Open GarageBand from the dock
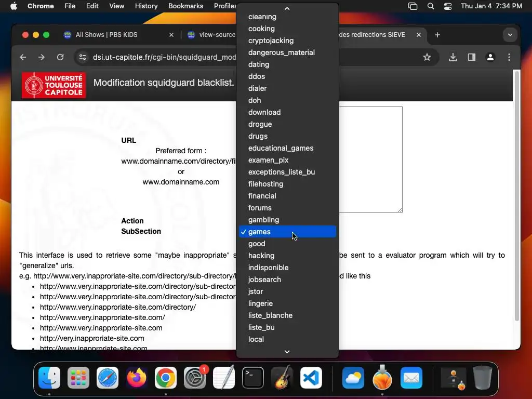Image resolution: width=532 pixels, height=399 pixels. click(x=282, y=378)
